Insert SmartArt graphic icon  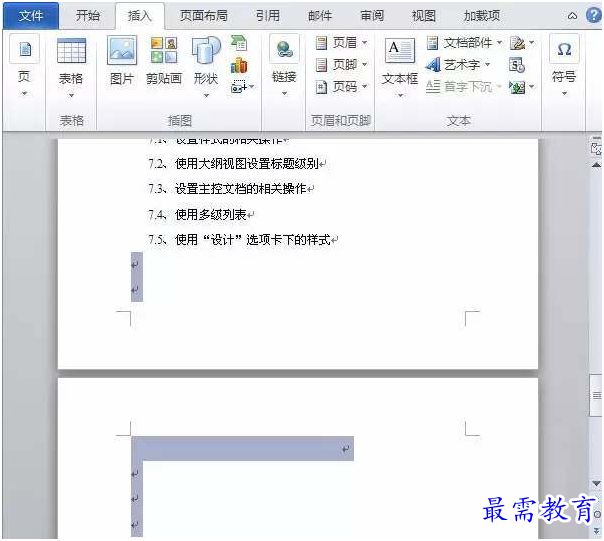239,42
